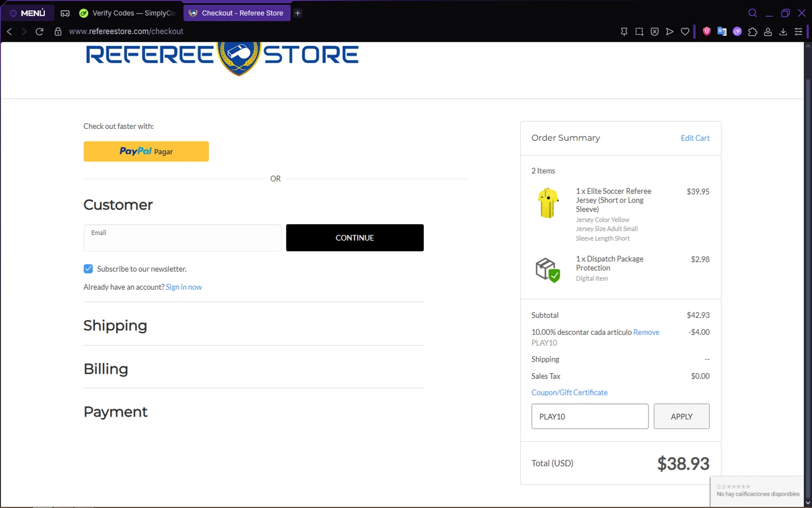The image size is (812, 508).
Task: Click the search tabs magnifier icon
Action: (752, 13)
